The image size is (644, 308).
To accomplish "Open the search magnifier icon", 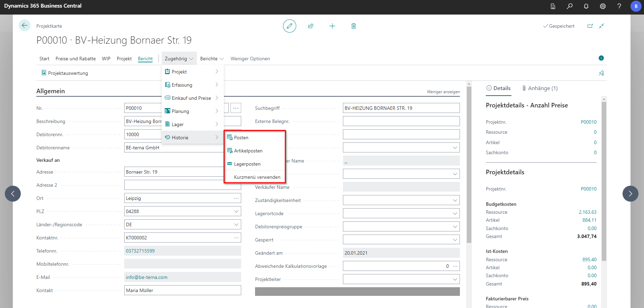I will tap(569, 6).
